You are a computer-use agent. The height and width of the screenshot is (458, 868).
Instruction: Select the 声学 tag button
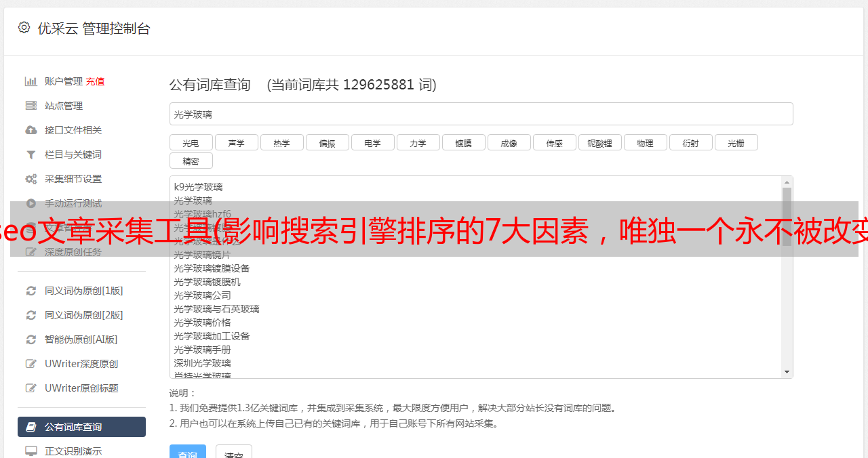coord(236,142)
